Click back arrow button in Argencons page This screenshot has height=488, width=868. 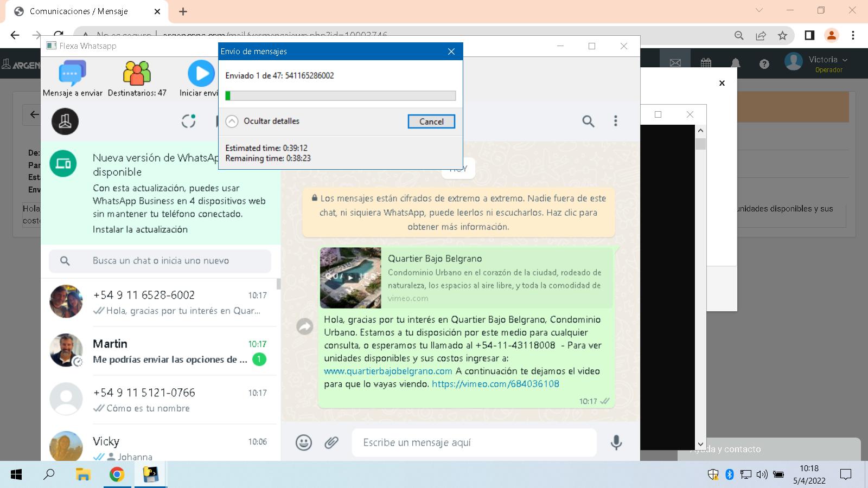coord(34,114)
